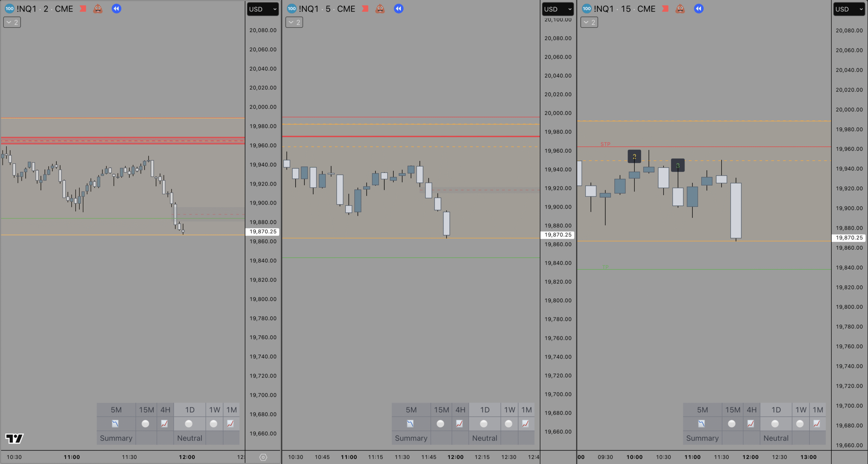Click the poop emoji icon on 2-minute chart
This screenshot has width=868, height=464.
[98, 9]
